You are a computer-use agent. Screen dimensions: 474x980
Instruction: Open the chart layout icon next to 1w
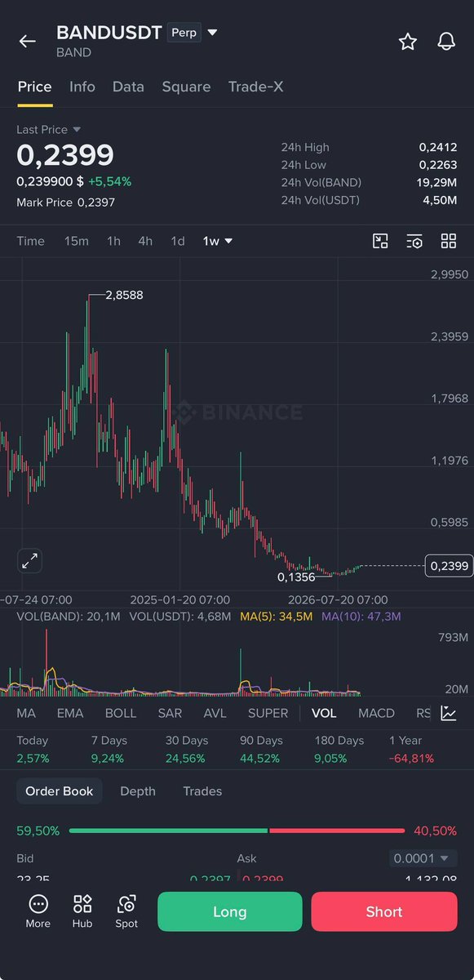(380, 241)
